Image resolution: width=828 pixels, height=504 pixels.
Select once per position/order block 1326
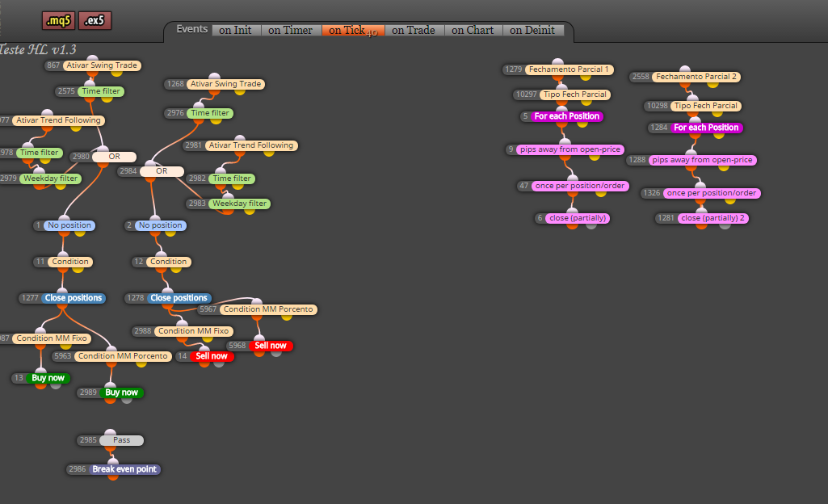point(712,193)
